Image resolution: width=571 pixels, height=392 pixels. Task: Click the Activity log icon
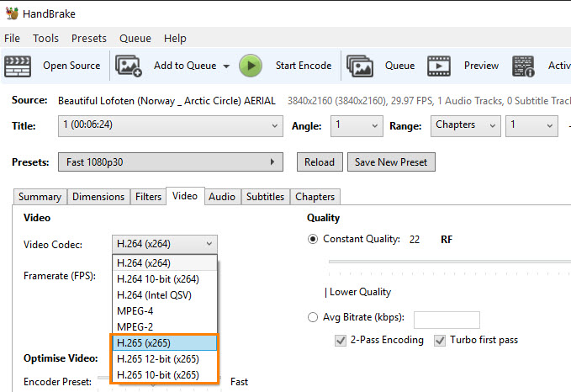(x=523, y=66)
